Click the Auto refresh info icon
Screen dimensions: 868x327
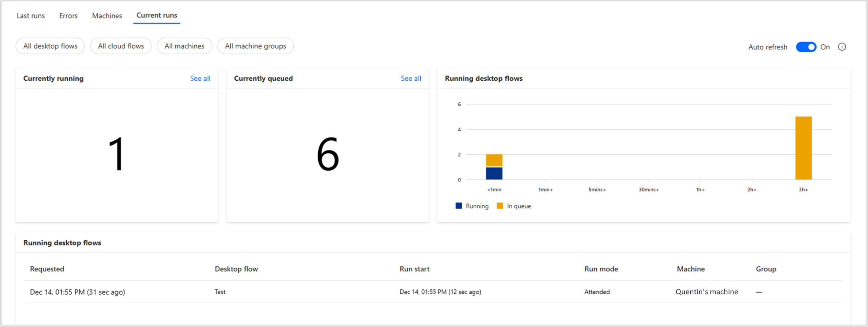[x=842, y=47]
